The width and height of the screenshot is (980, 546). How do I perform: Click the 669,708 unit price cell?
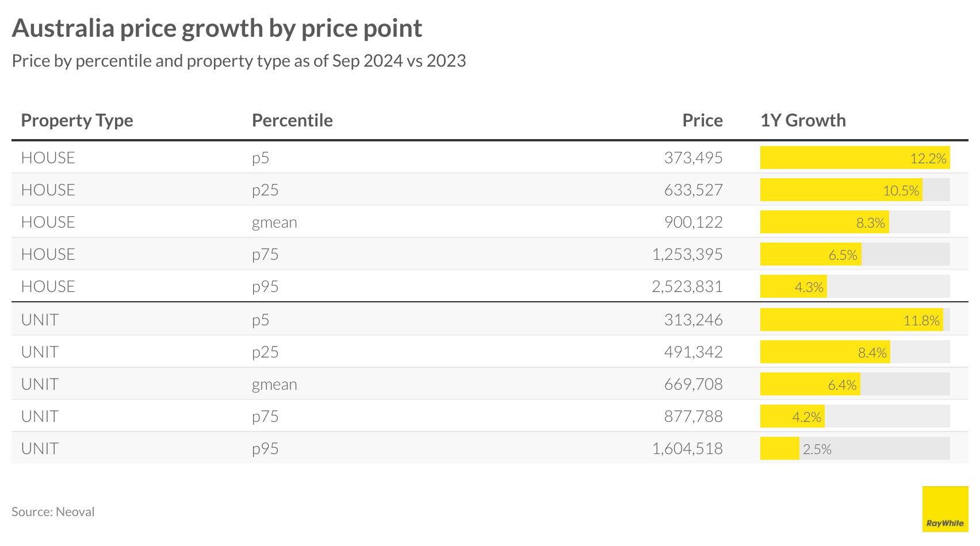(x=693, y=384)
